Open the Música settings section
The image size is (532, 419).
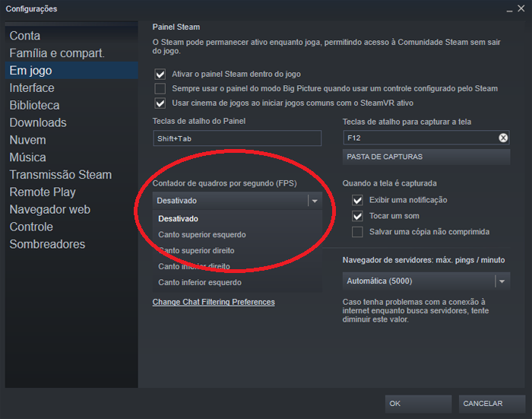tap(71, 157)
